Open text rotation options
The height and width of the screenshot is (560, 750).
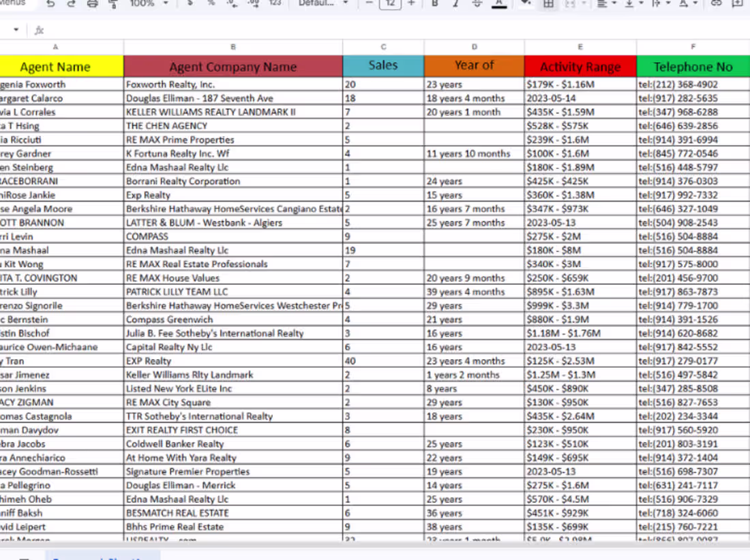(x=688, y=3)
